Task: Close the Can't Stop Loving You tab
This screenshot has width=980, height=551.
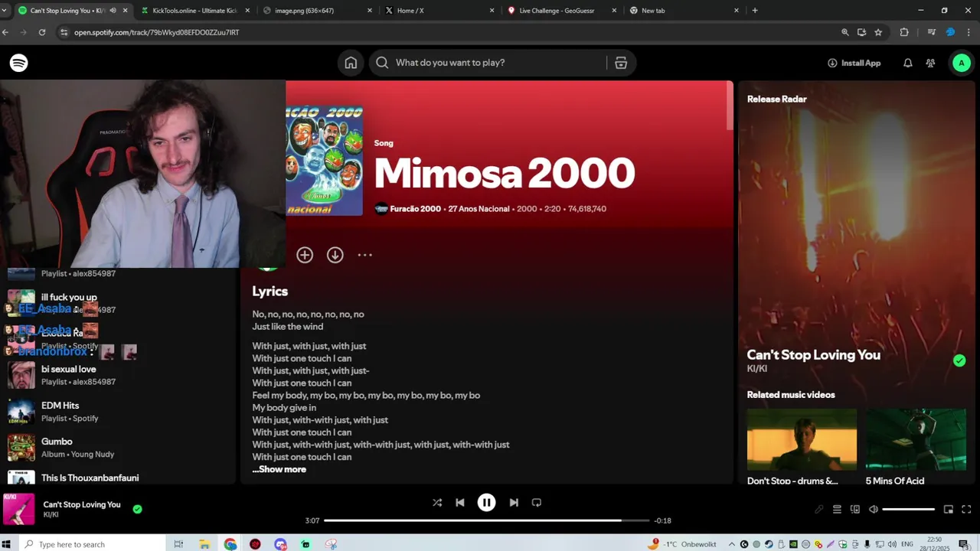Action: point(125,11)
